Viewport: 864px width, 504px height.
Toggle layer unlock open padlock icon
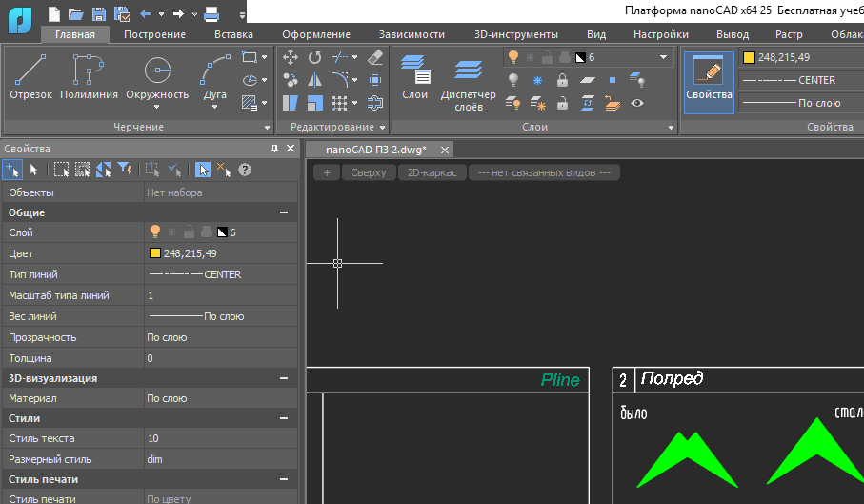click(x=562, y=103)
